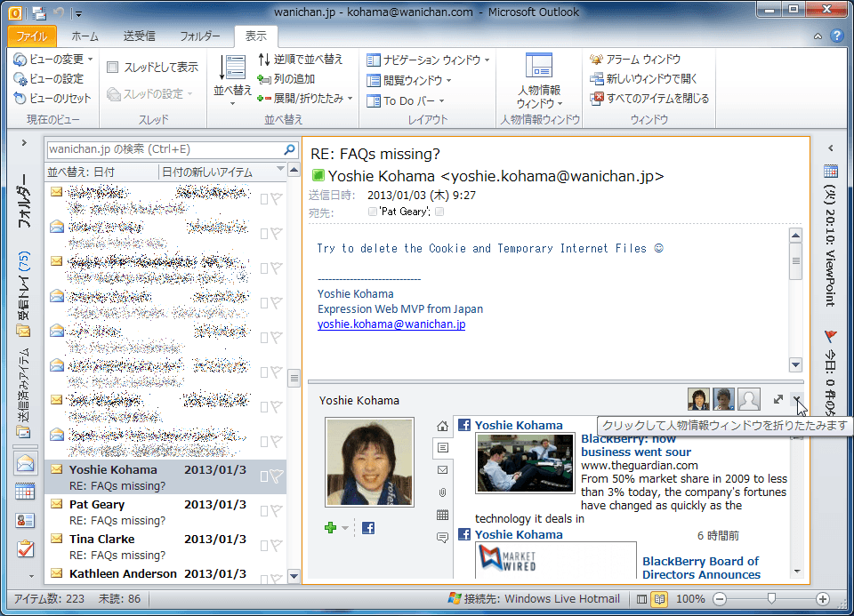The image size is (854, 616).
Task: Expand the navigation pane arrow
Action: pyautogui.click(x=24, y=142)
